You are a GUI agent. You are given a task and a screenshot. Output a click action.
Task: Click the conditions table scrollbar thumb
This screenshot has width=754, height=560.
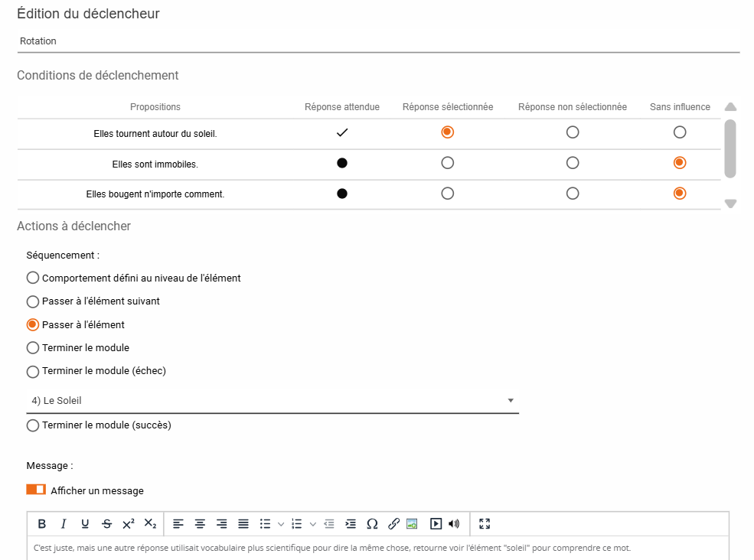tap(730, 148)
